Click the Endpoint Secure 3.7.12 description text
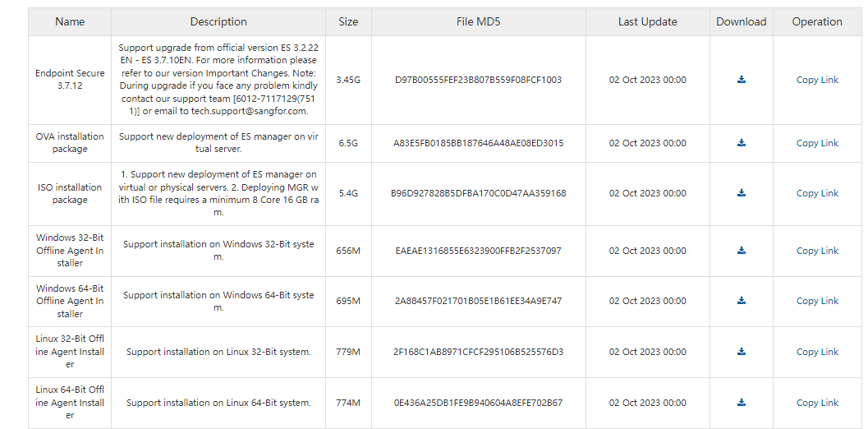868x429 pixels. (x=218, y=80)
